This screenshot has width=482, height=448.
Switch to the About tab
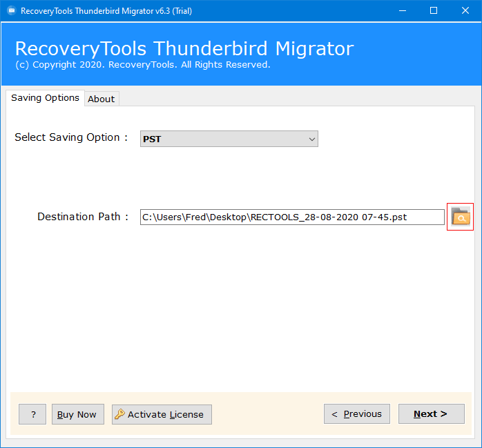coord(102,99)
